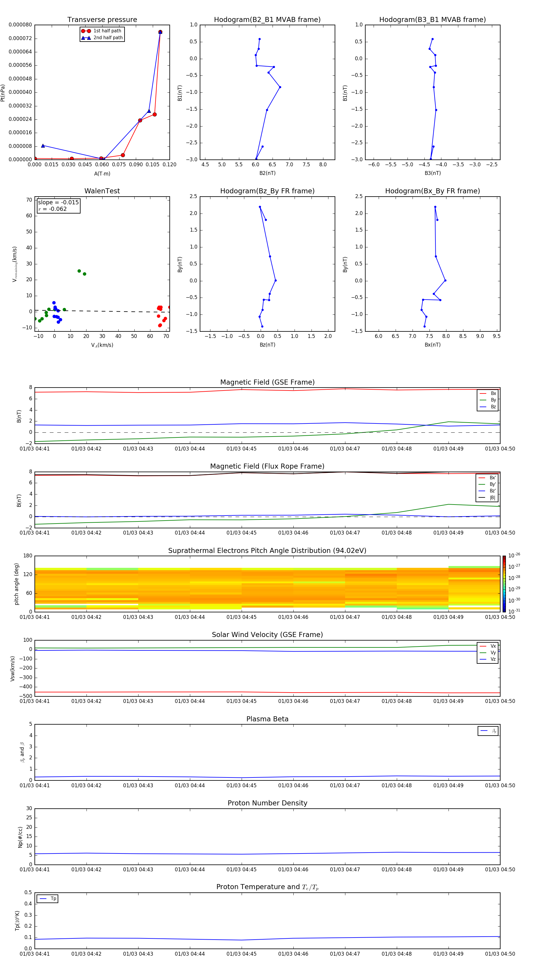Click the Vz legend entry in velocity plot
Viewport: 535px width, 980px height.
[488, 659]
